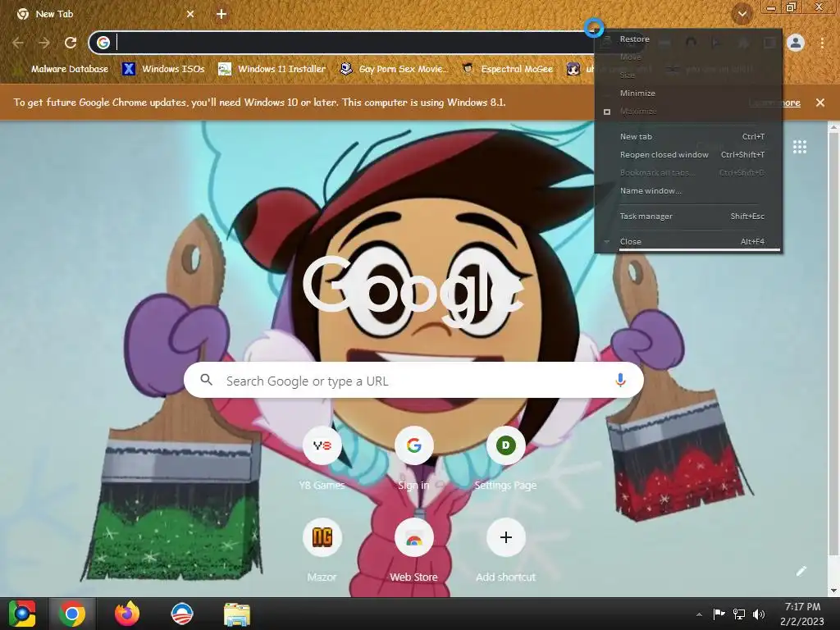Image resolution: width=840 pixels, height=630 pixels.
Task: Dismiss the Windows update infobar
Action: pyautogui.click(x=820, y=103)
